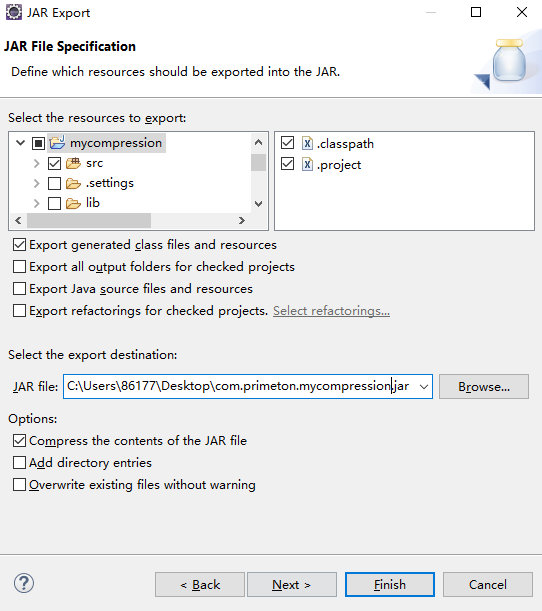This screenshot has width=542, height=611.
Task: Click the help question mark icon
Action: pyautogui.click(x=24, y=583)
